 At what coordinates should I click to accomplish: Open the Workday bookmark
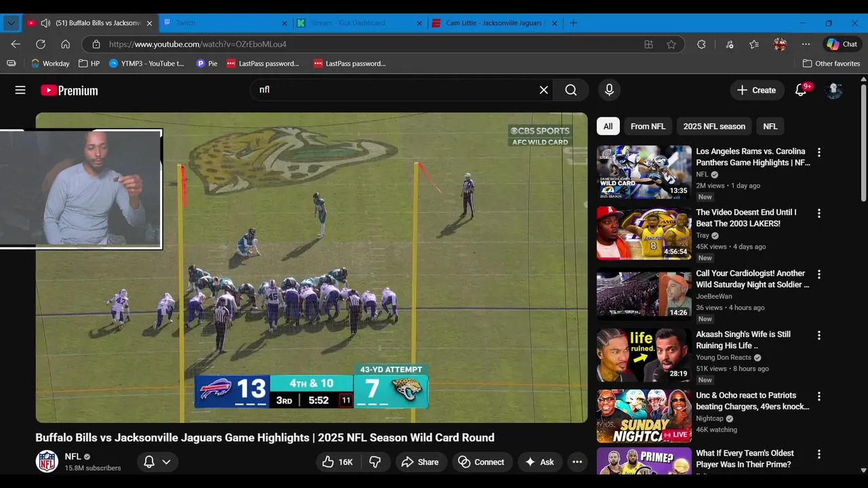point(50,64)
